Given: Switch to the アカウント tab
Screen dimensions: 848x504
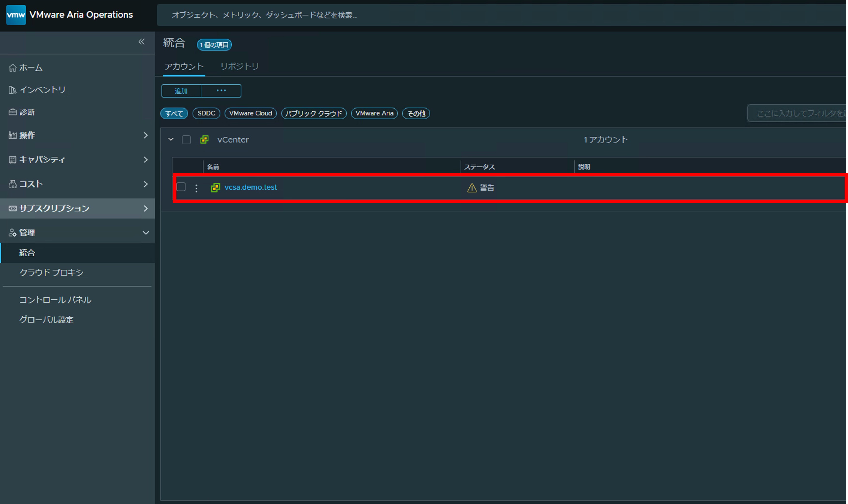Looking at the screenshot, I should (184, 66).
